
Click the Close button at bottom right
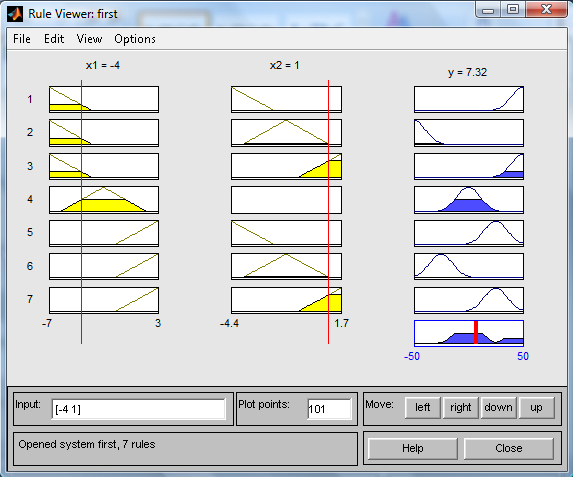509,448
